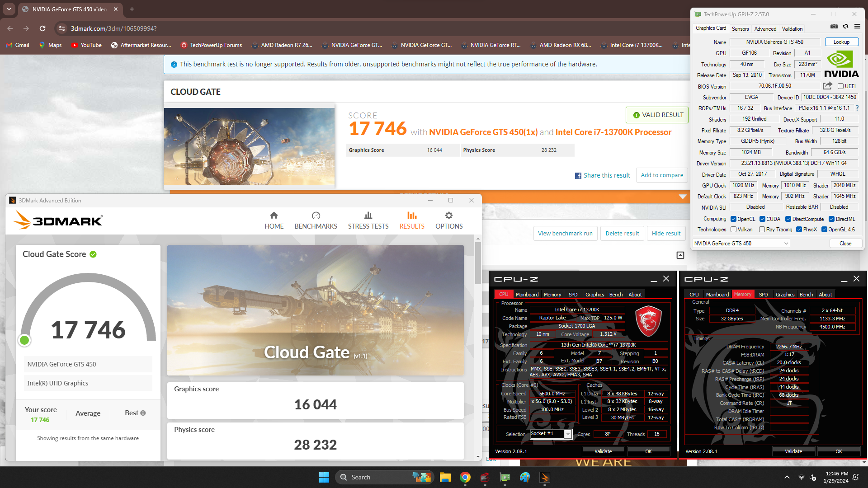868x488 pixels.
Task: Click the green marker on the score gauge
Action: (24, 340)
